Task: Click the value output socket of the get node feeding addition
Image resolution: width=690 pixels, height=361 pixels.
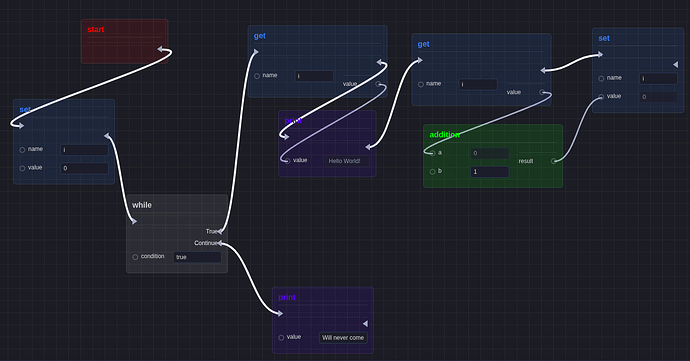Action: [x=542, y=92]
